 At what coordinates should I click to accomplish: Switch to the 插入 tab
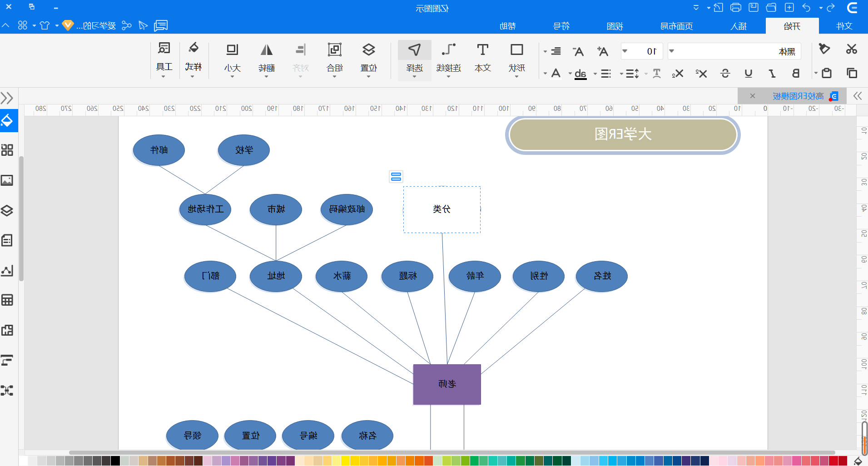pos(739,26)
